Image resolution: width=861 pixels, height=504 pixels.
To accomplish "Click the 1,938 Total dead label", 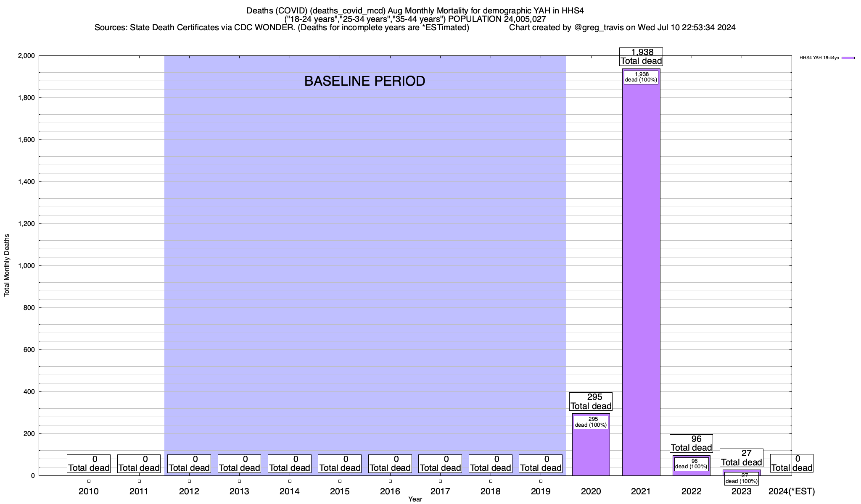I will pos(641,57).
